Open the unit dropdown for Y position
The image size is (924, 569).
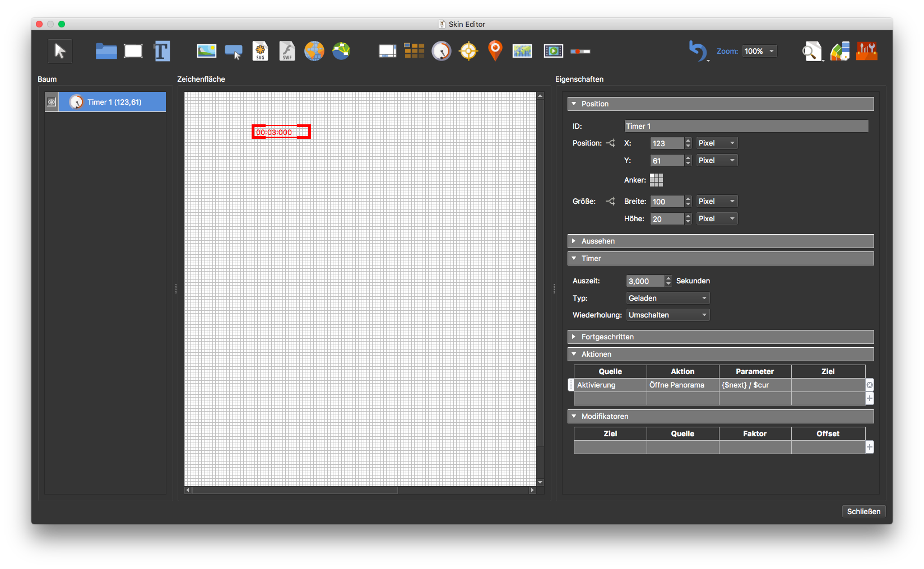click(717, 161)
